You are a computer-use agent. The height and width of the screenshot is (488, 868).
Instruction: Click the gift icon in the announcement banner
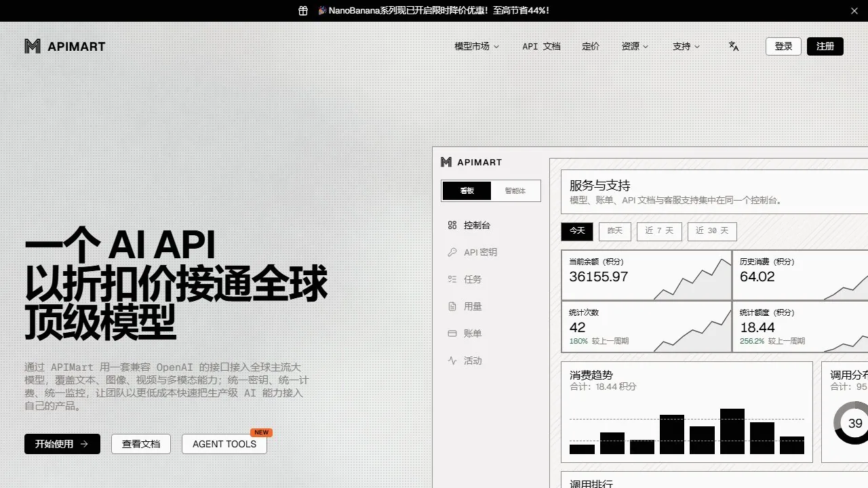pyautogui.click(x=303, y=11)
